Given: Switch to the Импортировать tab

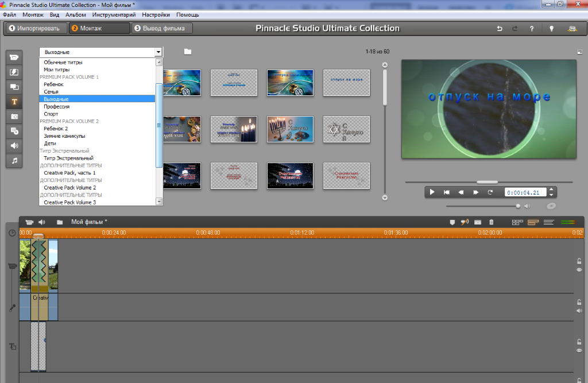Looking at the screenshot, I should tap(36, 28).
